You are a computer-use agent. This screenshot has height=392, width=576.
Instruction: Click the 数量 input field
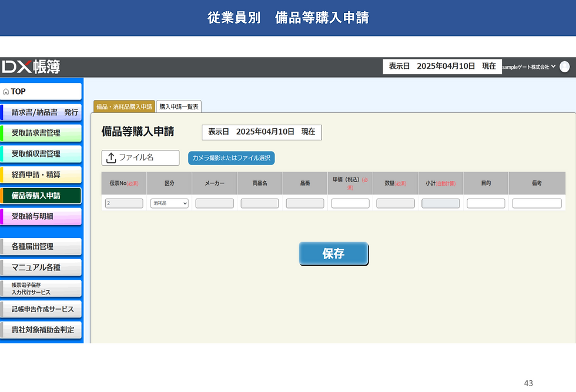click(396, 203)
